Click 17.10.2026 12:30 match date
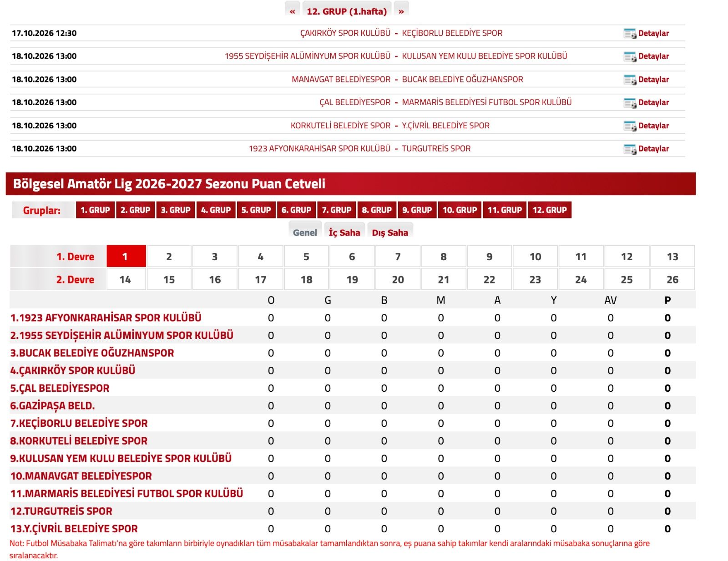This screenshot has height=561, width=728. [44, 33]
